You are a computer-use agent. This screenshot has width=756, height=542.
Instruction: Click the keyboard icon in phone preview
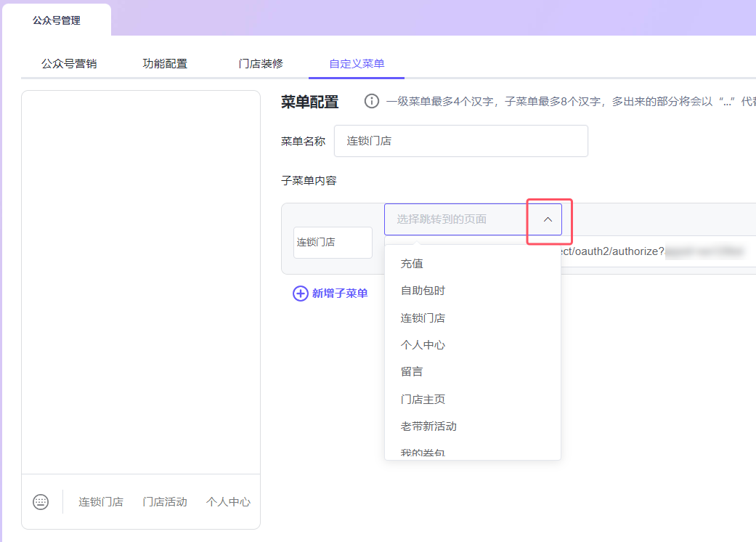point(41,502)
